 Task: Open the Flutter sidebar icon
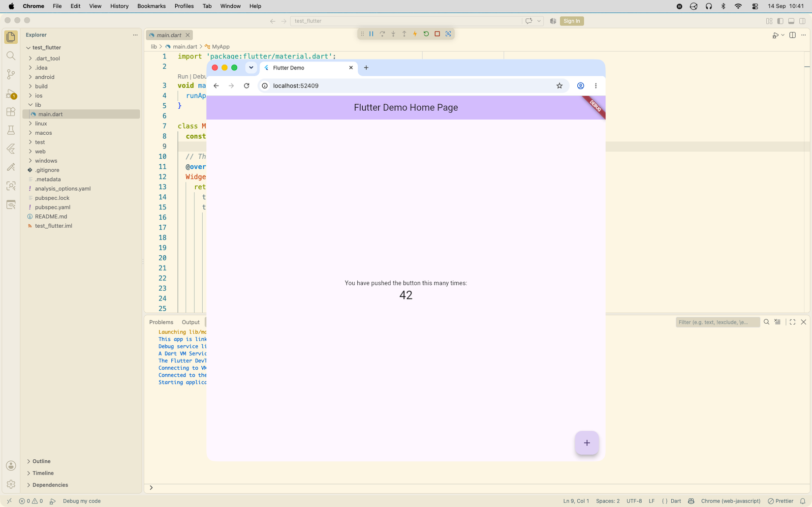tap(11, 149)
